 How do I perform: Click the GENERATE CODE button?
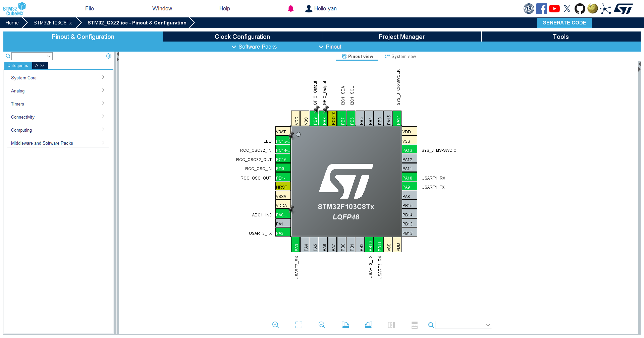pos(564,23)
